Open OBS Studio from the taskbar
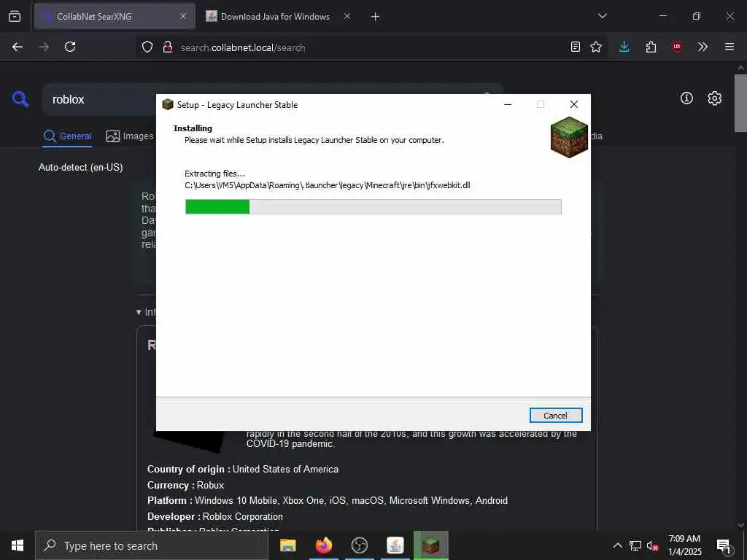The width and height of the screenshot is (747, 560). point(359,545)
